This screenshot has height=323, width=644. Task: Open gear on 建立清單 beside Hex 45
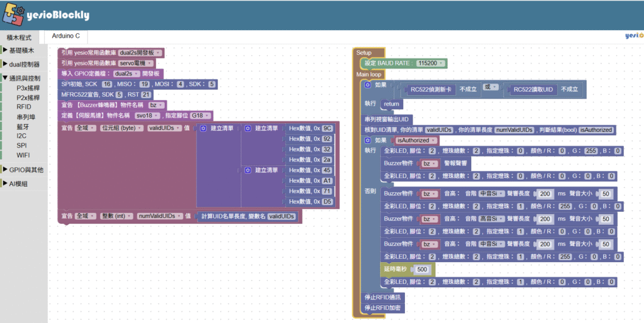pos(248,170)
